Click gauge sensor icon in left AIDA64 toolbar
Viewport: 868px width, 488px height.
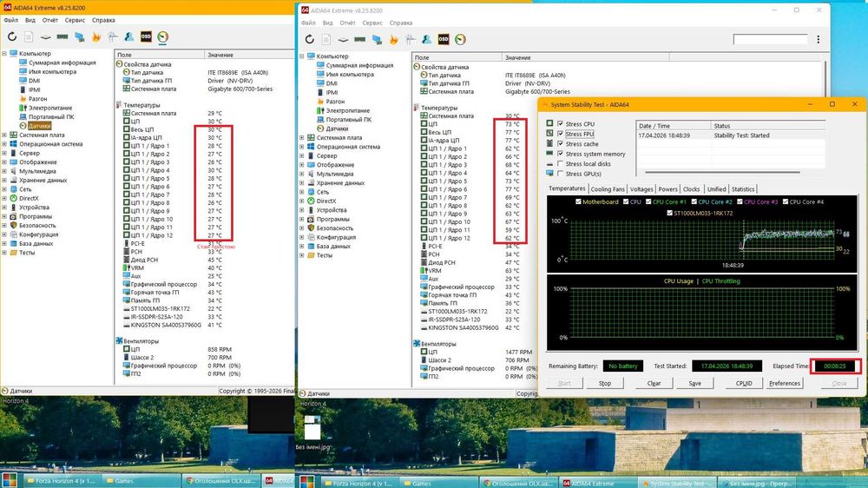point(163,37)
